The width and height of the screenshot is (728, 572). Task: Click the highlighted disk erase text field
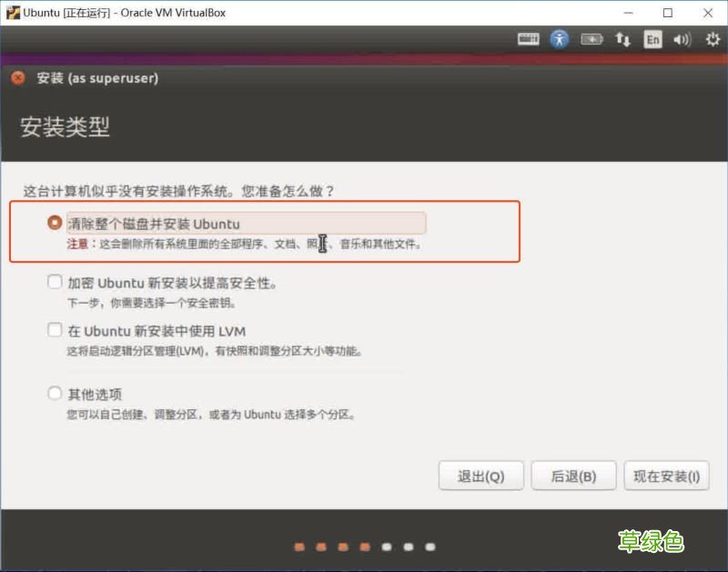246,221
